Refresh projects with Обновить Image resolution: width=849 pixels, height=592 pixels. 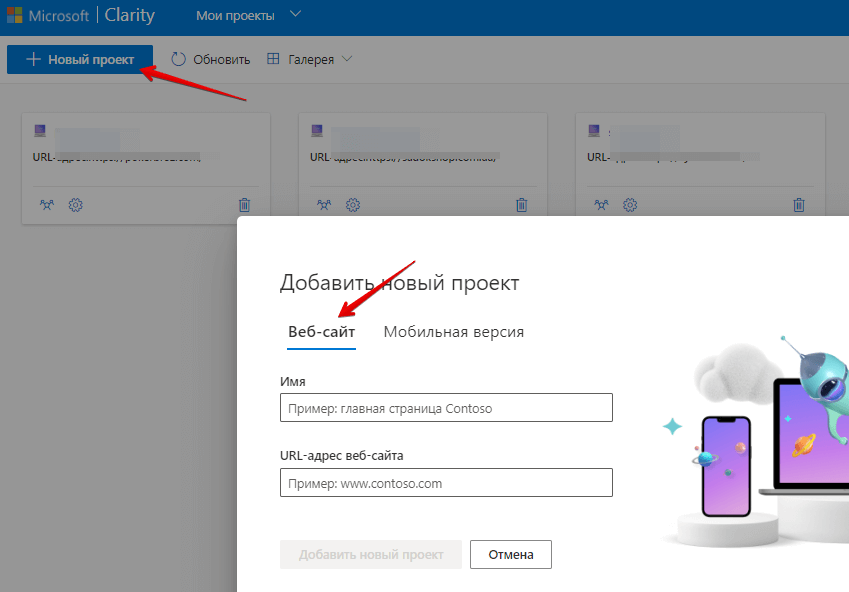click(211, 59)
